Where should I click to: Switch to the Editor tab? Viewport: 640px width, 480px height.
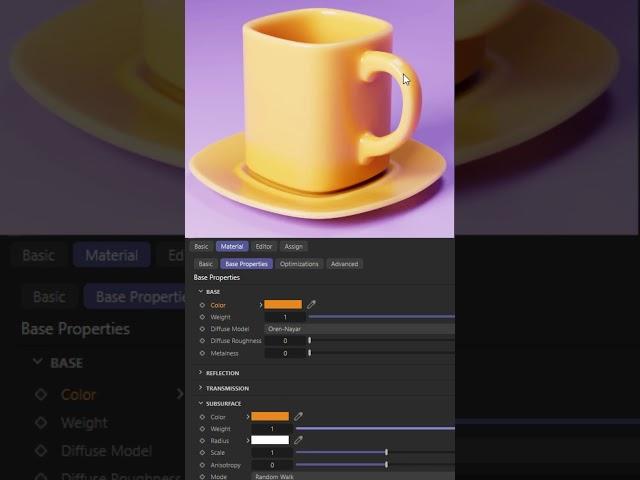(x=263, y=246)
